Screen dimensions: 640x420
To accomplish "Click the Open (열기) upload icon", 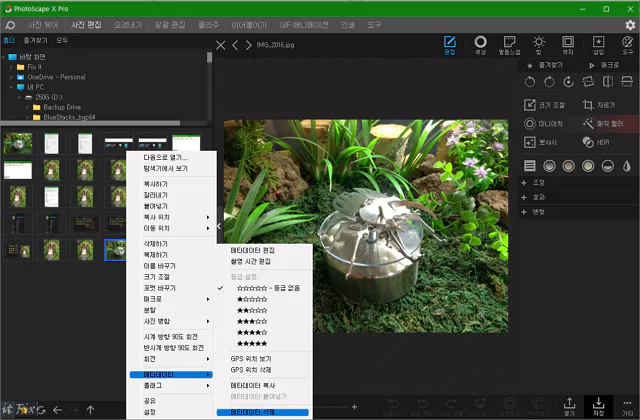I will [569, 407].
